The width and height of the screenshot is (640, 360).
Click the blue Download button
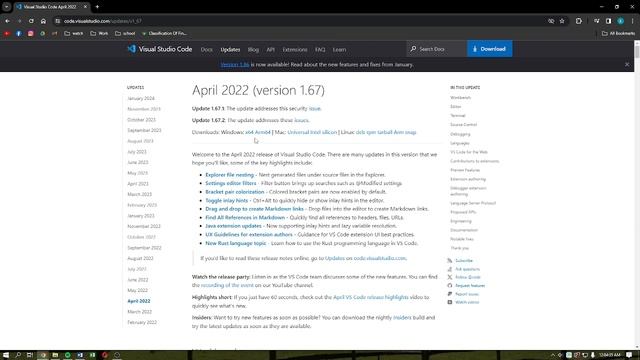489,49
